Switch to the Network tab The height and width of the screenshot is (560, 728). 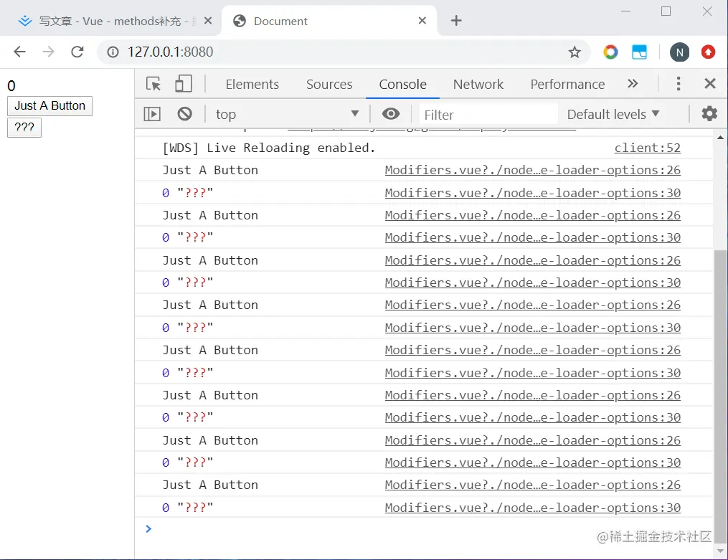pyautogui.click(x=478, y=84)
